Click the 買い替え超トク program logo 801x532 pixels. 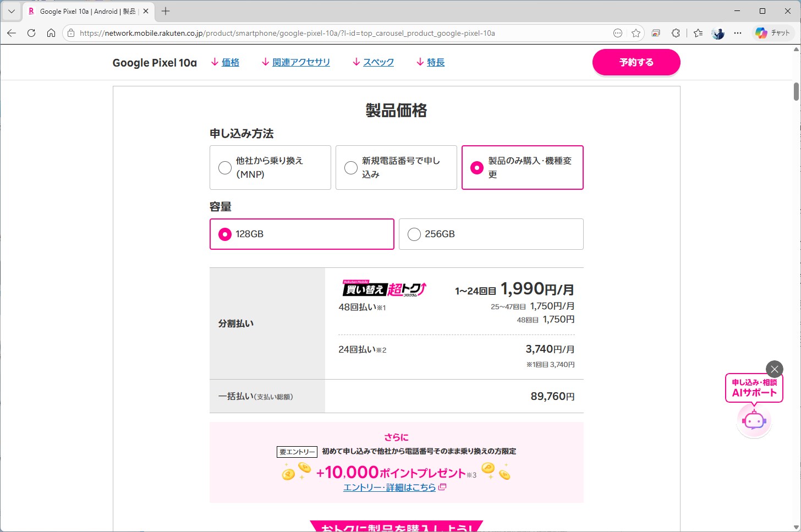(385, 289)
